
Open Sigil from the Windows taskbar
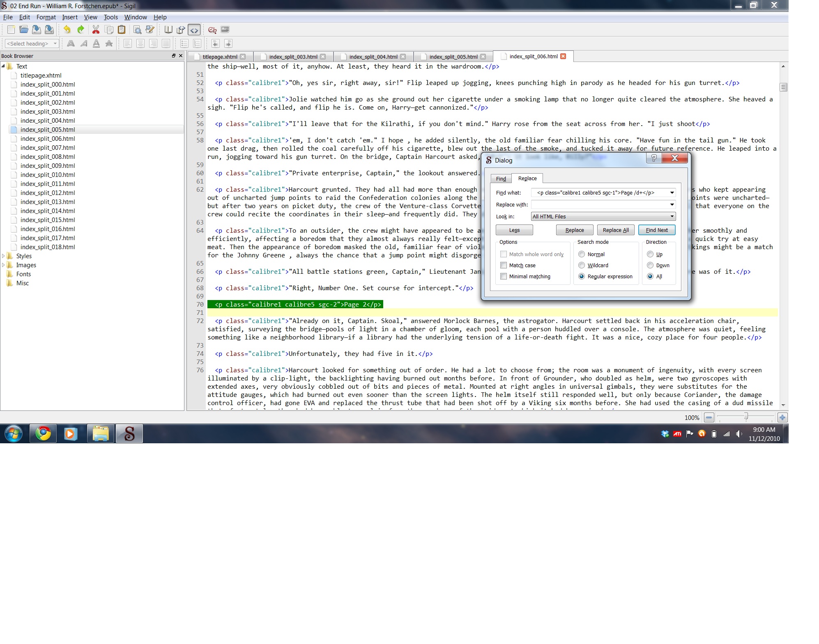point(129,433)
